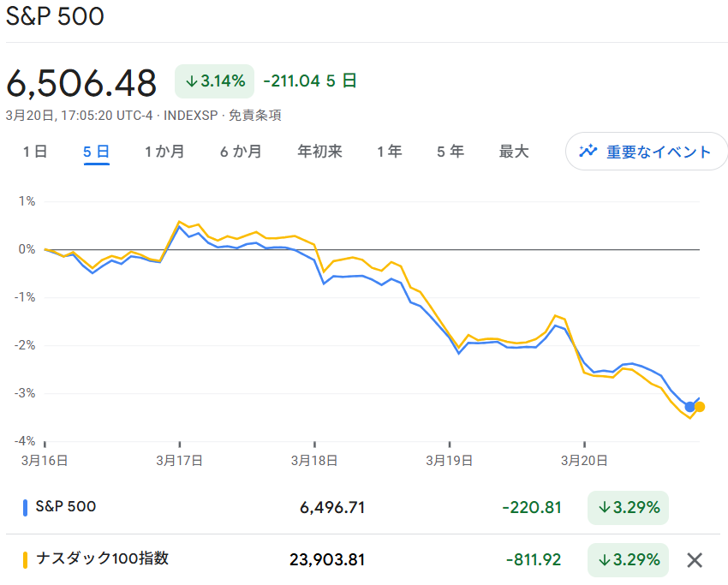
Task: Expand the 年初来 performance view
Action: pos(319,151)
